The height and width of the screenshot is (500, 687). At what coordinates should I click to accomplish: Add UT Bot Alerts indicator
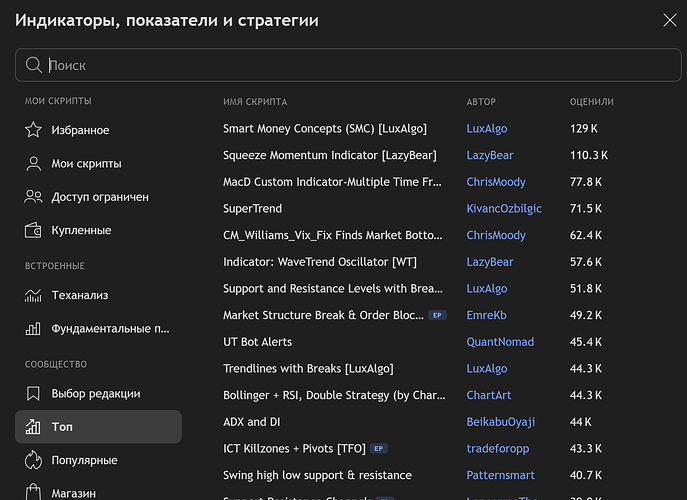[257, 342]
